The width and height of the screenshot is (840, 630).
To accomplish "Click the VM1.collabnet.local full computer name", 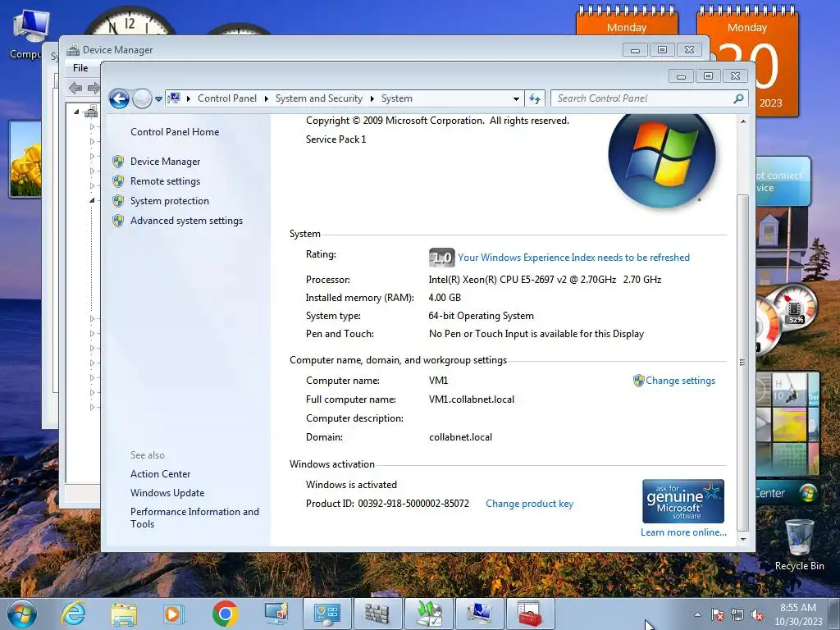I will point(472,399).
